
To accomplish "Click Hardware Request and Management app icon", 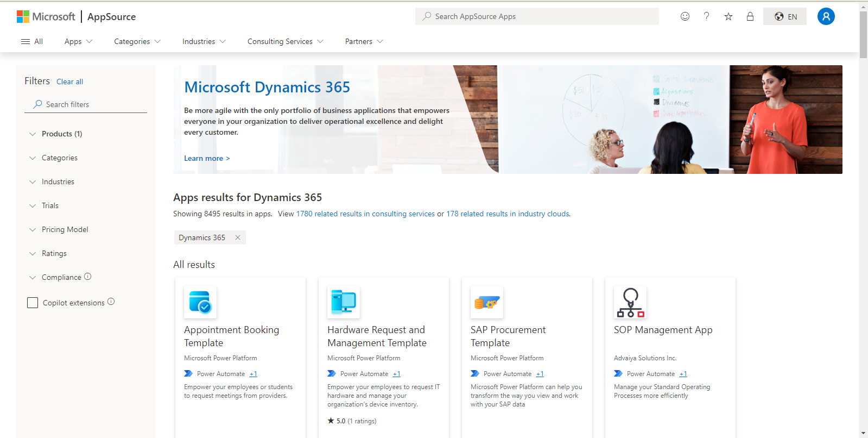I will [x=344, y=302].
